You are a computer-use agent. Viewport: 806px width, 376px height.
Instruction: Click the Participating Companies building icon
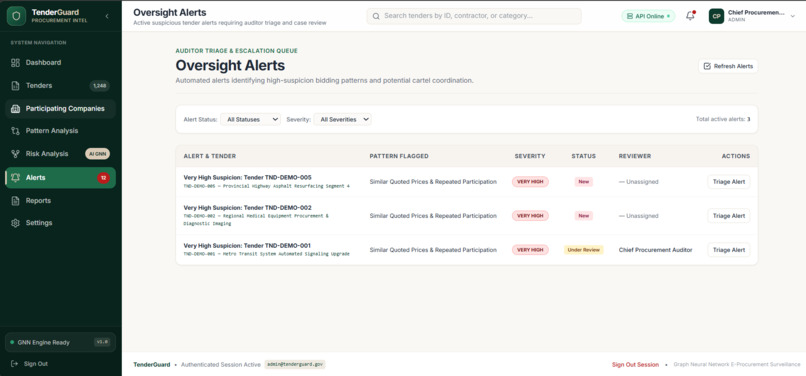click(x=15, y=109)
